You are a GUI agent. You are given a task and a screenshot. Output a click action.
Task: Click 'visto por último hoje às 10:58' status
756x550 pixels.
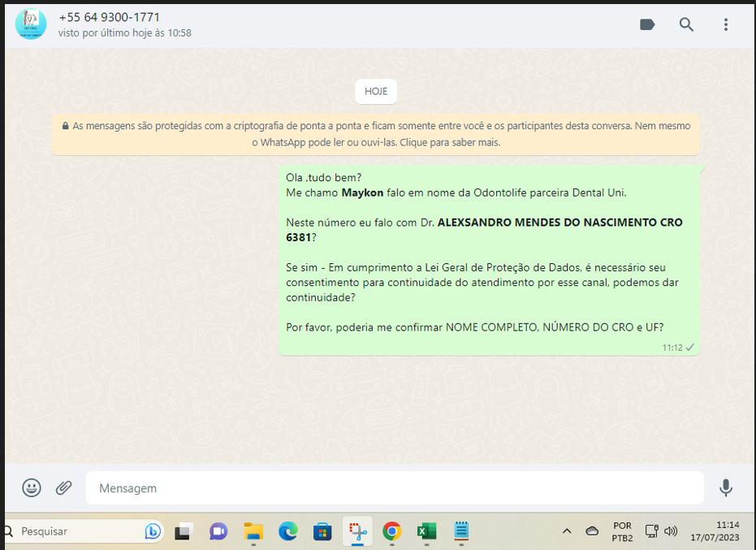(x=125, y=32)
